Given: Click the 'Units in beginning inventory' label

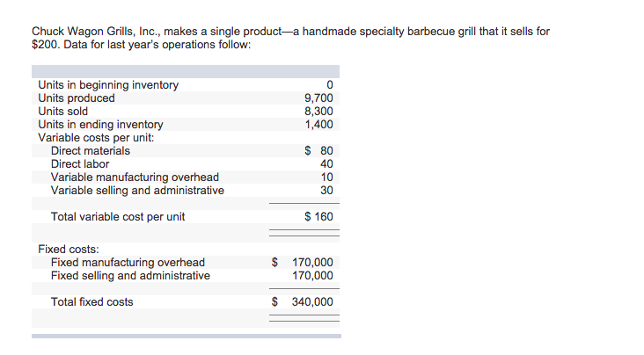Looking at the screenshot, I should point(108,85).
